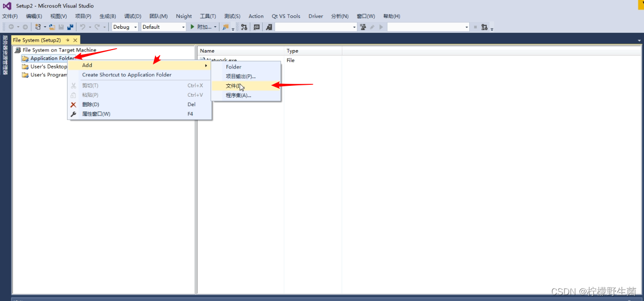Open the New Project icon dropdown arrow

pyautogui.click(x=45, y=27)
